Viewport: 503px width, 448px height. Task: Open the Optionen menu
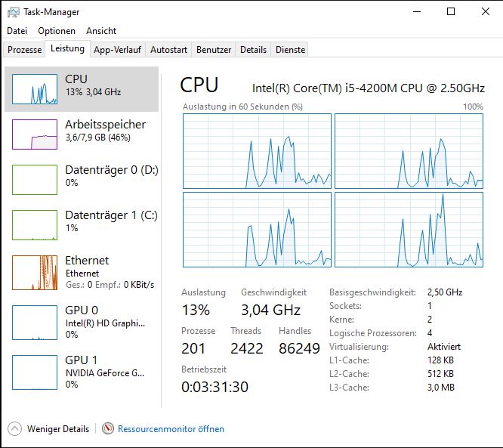(57, 31)
